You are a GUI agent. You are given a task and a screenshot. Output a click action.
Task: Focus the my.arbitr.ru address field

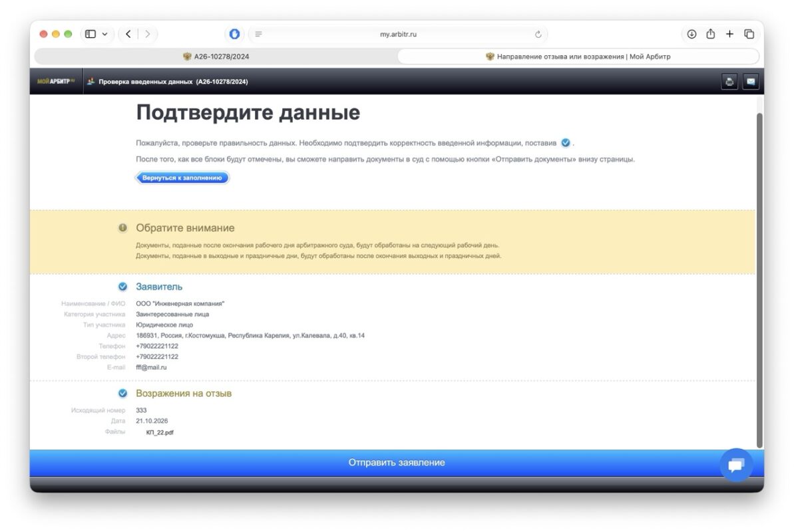pyautogui.click(x=398, y=34)
